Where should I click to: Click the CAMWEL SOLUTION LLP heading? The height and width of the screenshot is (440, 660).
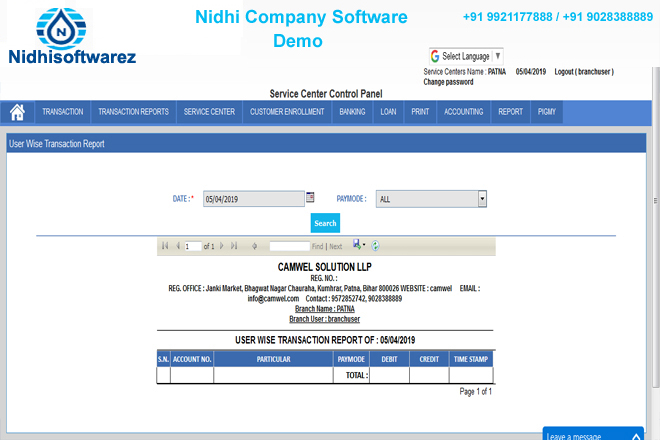[x=325, y=267]
